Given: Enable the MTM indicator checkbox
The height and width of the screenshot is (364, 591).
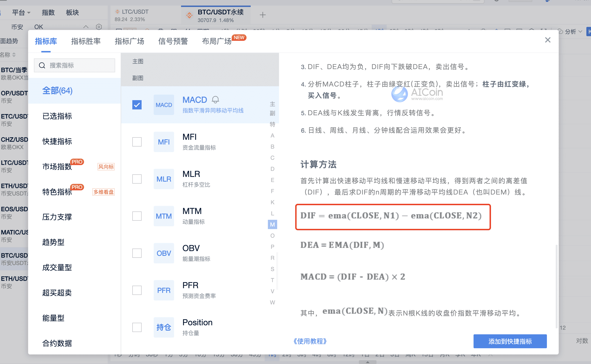Looking at the screenshot, I should (137, 216).
